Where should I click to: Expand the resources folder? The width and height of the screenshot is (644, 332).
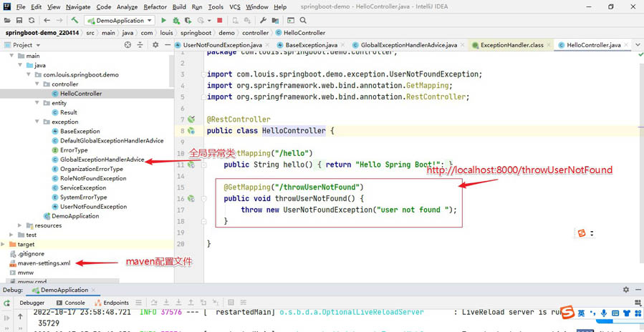tap(20, 225)
